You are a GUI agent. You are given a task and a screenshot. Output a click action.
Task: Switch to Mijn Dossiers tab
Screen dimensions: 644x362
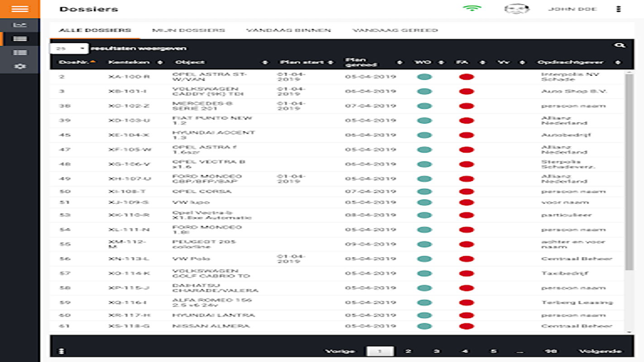188,30
